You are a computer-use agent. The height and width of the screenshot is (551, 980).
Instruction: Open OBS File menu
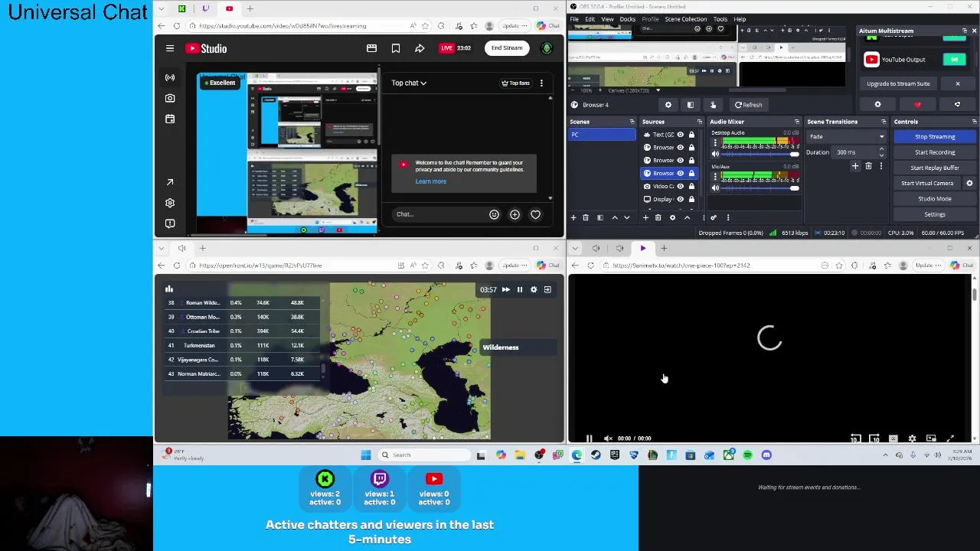(574, 19)
